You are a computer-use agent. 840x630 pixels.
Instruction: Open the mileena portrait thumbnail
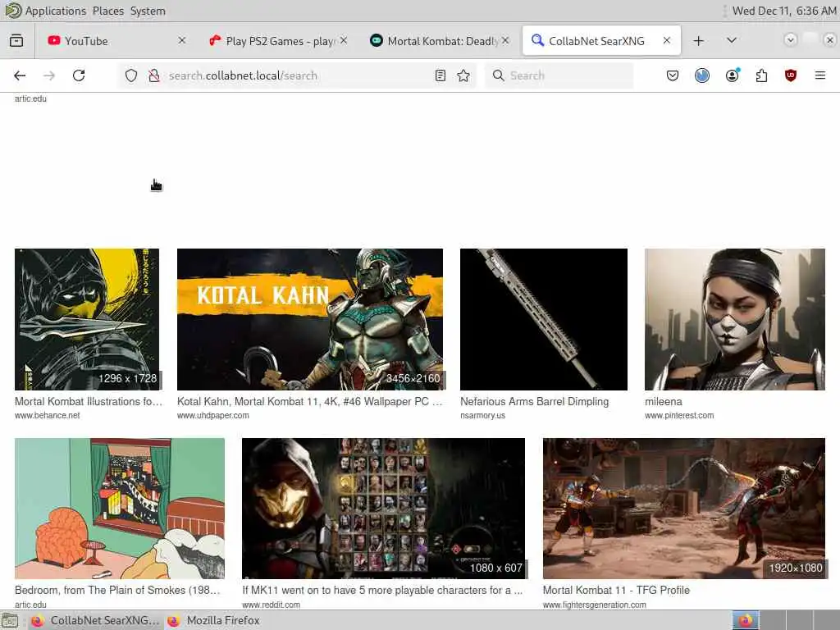pyautogui.click(x=735, y=319)
